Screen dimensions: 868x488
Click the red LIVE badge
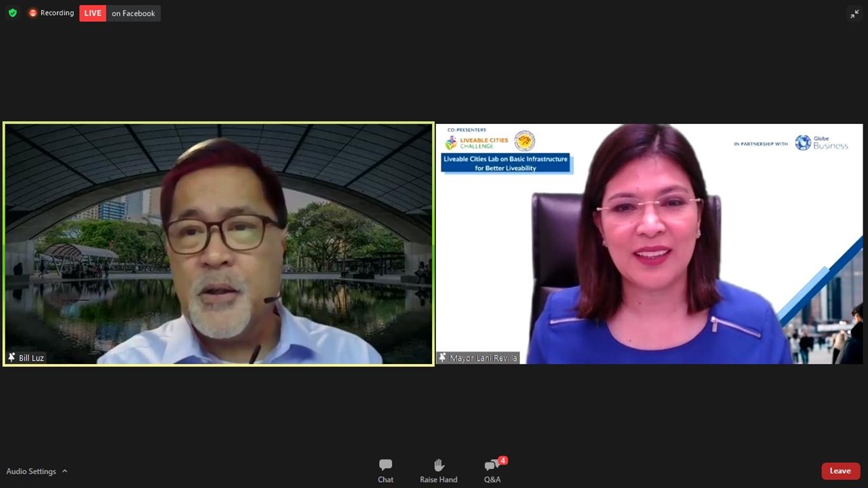pyautogui.click(x=93, y=13)
